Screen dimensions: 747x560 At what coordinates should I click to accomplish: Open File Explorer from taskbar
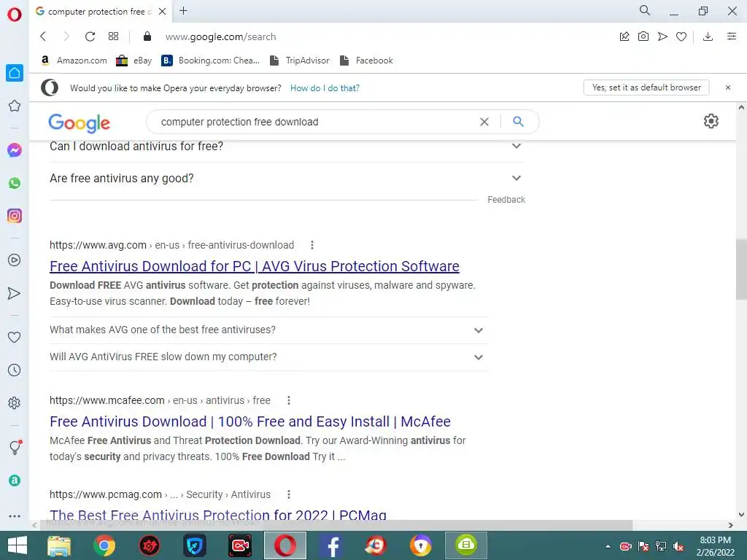pyautogui.click(x=59, y=545)
